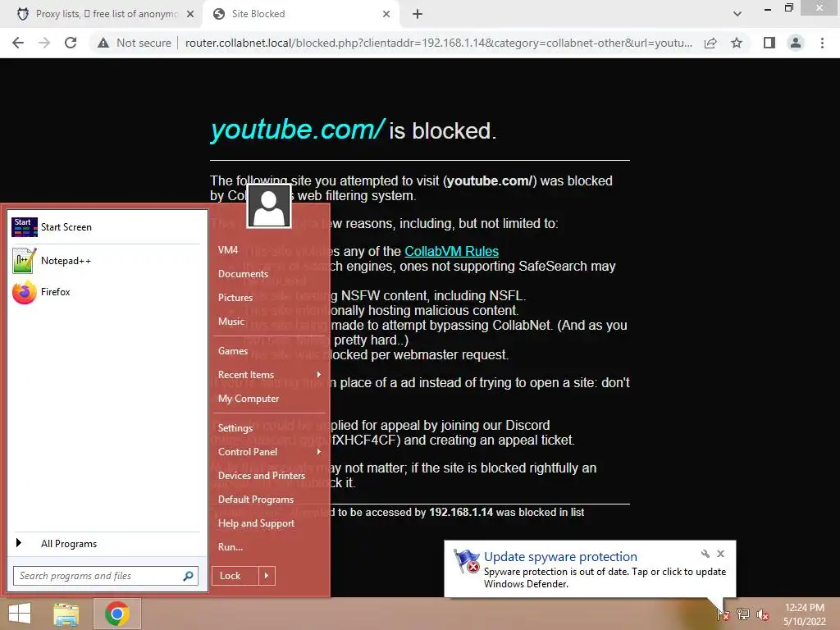Screen dimensions: 840x630
Task: Click the network tray icon
Action: click(743, 614)
